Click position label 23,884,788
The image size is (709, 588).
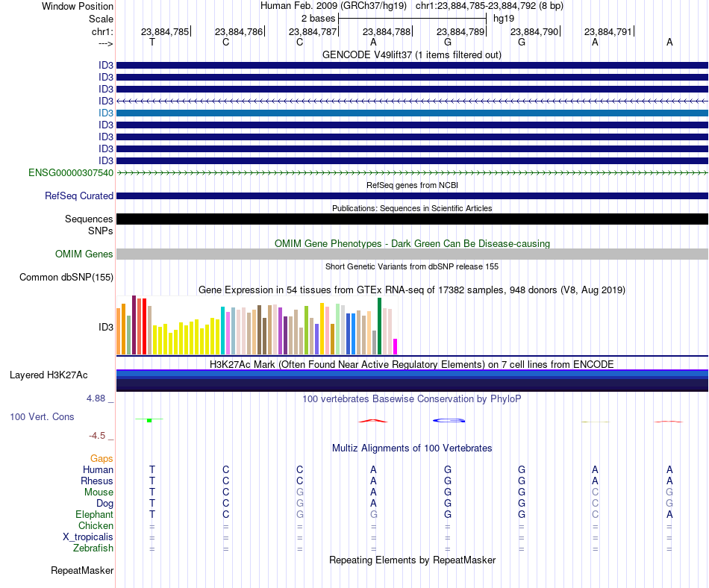pyautogui.click(x=387, y=31)
